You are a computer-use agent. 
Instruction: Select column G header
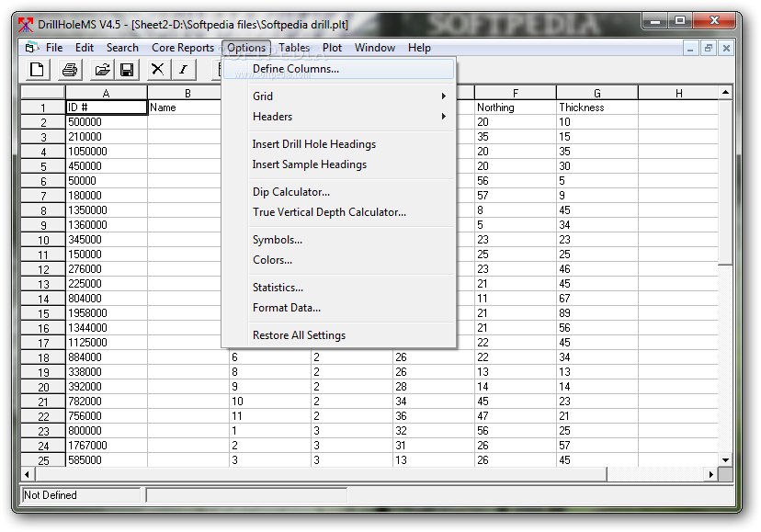coord(597,93)
